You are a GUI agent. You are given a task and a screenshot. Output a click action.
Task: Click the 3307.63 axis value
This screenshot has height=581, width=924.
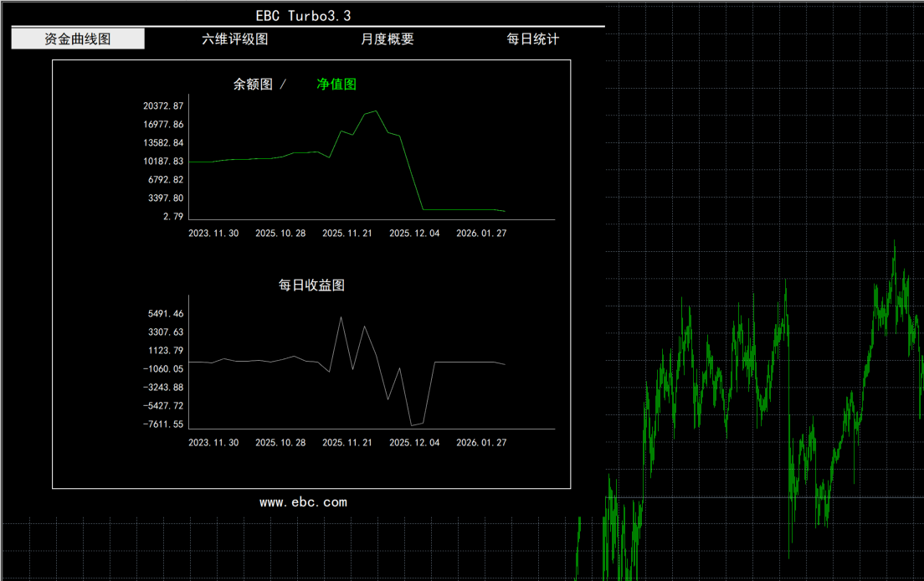[166, 332]
